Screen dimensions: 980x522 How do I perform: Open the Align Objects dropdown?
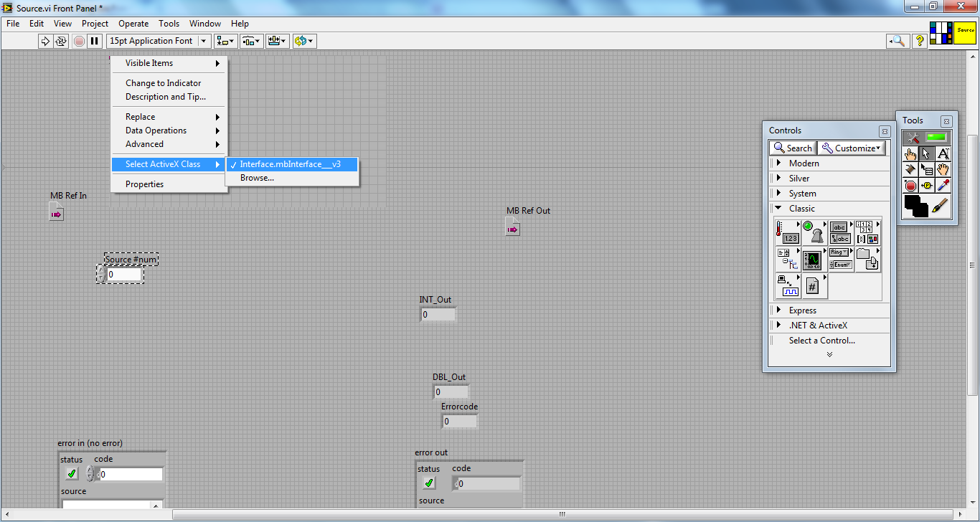pos(227,41)
